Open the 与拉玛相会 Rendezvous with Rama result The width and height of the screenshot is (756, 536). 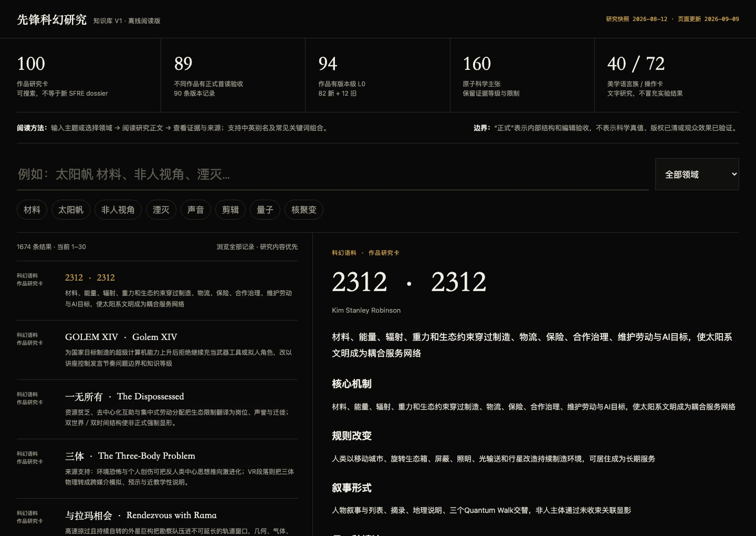(x=157, y=518)
